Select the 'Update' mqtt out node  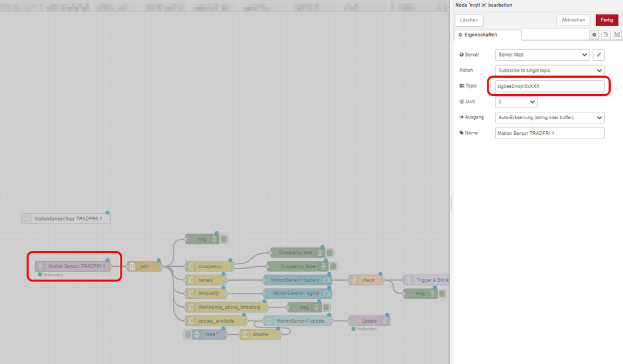369,321
